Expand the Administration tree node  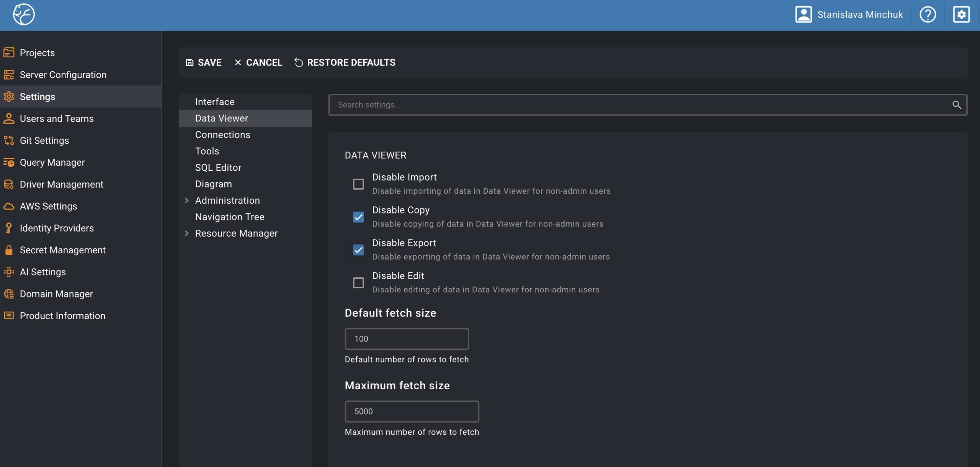[187, 201]
